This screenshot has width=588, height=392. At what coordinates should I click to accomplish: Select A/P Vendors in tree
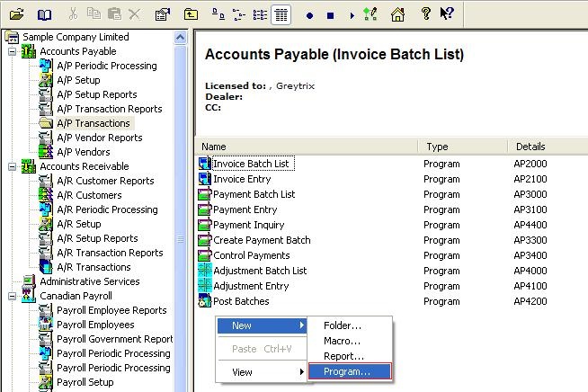pos(84,152)
